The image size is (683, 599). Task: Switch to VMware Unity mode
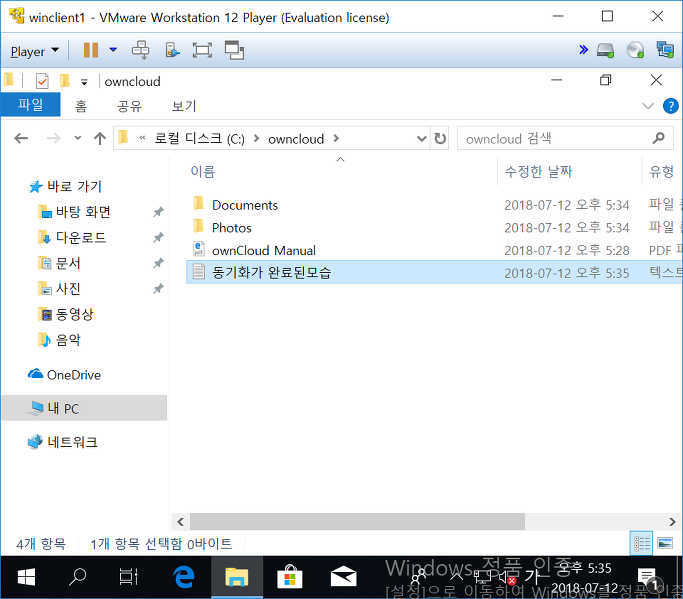point(234,50)
